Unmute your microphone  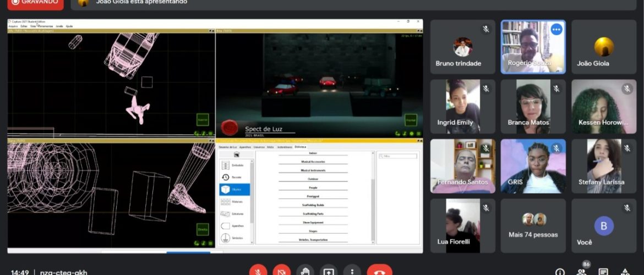pos(258,271)
